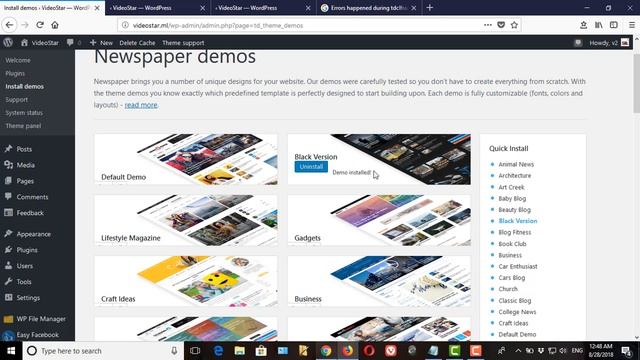Viewport: 640px width, 360px height.
Task: Open the Howdy user account menu
Action: click(608, 42)
